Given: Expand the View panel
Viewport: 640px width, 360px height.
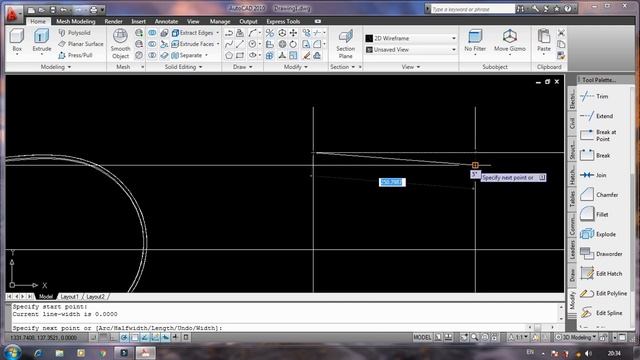Looking at the screenshot, I should pos(411,67).
